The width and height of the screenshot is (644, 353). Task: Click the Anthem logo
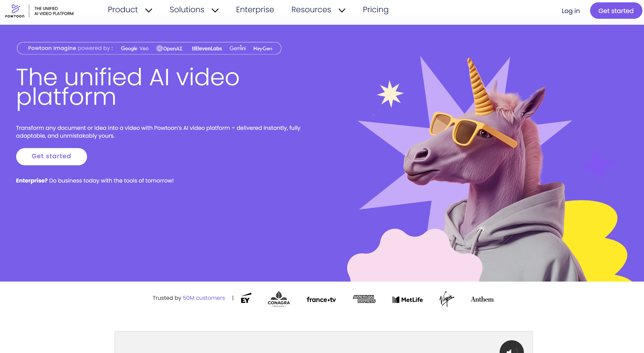483,299
